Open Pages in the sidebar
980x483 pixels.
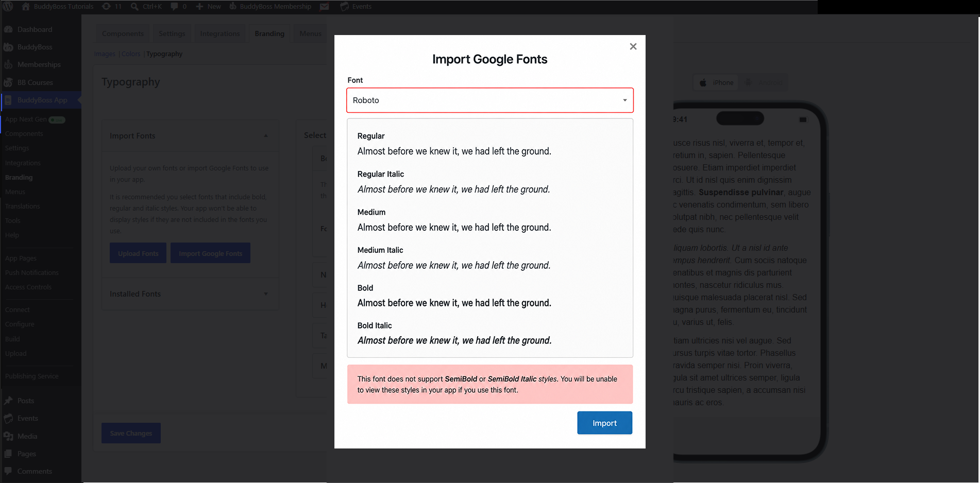click(x=26, y=454)
